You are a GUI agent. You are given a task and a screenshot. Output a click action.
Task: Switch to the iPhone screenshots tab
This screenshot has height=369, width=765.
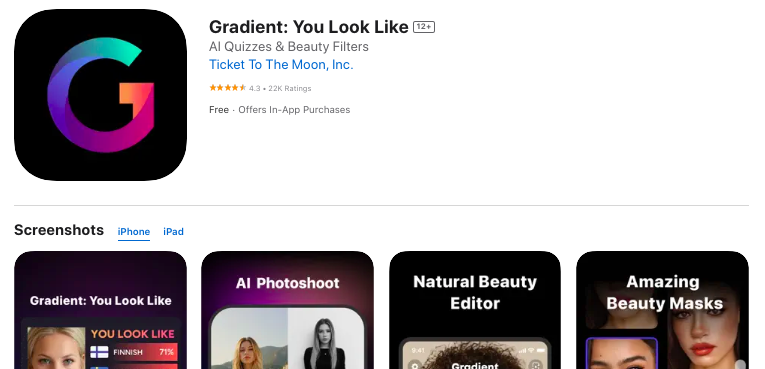[x=134, y=232]
